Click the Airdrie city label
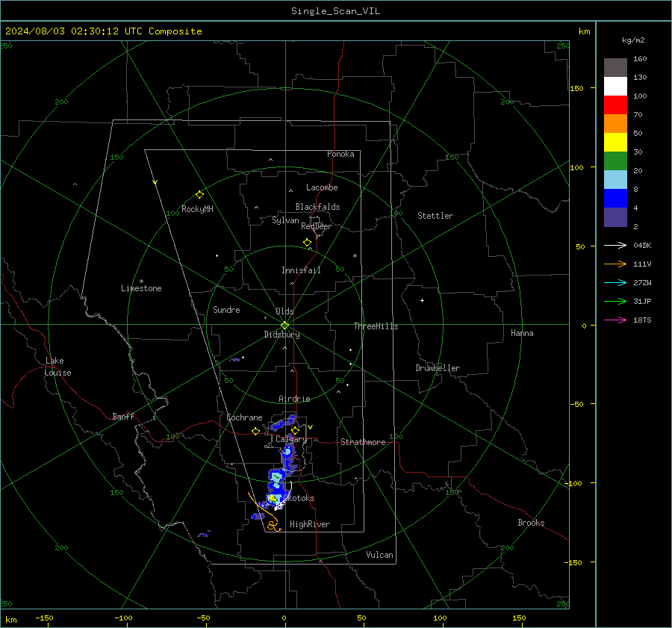This screenshot has width=672, height=628. 294,399
